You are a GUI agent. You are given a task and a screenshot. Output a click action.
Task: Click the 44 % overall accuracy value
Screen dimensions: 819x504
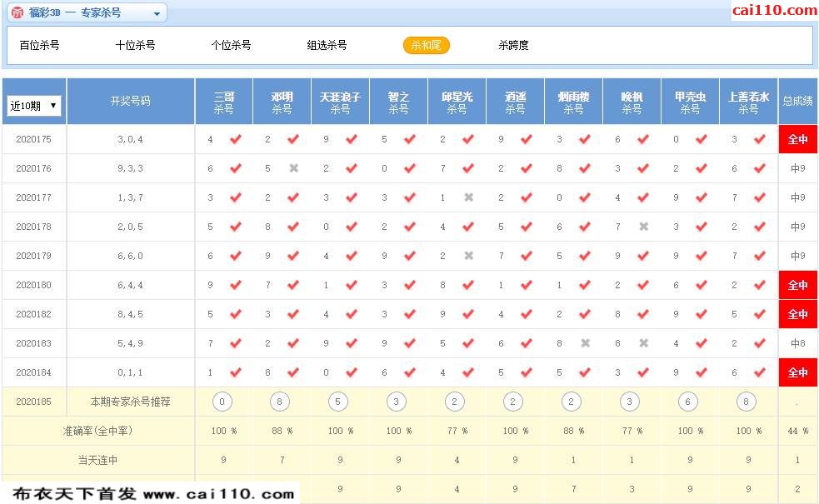797,431
